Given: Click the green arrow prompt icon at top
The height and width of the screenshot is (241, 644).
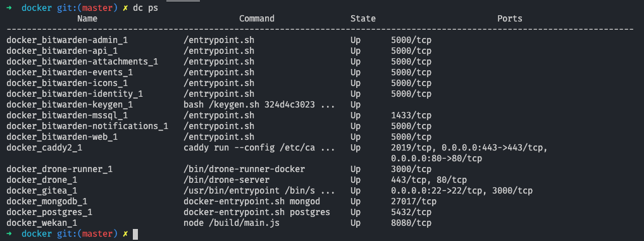Looking at the screenshot, I should [x=9, y=8].
